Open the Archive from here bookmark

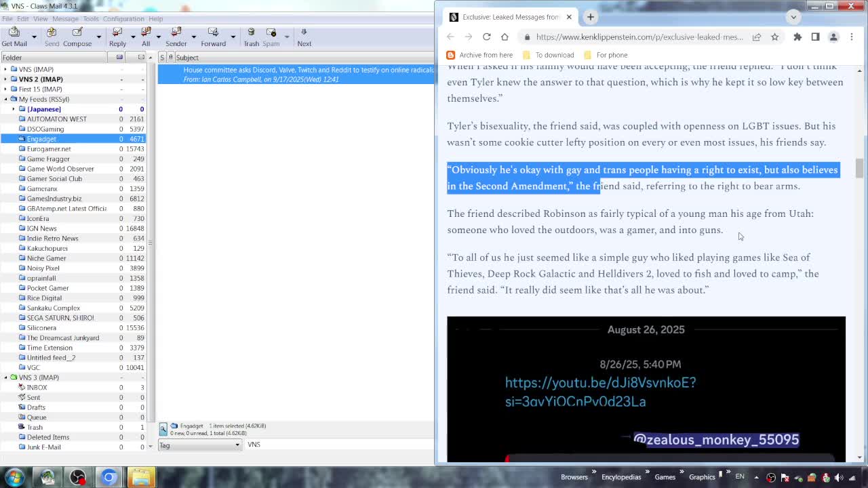[479, 55]
